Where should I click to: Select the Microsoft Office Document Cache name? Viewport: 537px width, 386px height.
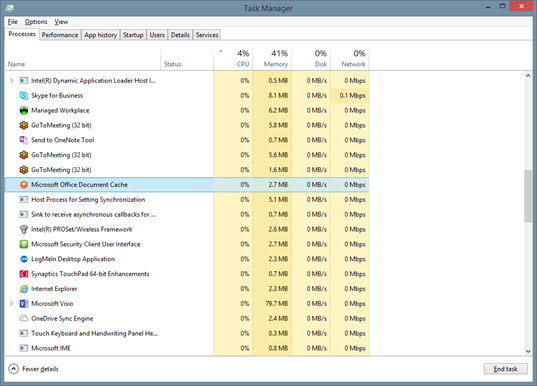79,185
